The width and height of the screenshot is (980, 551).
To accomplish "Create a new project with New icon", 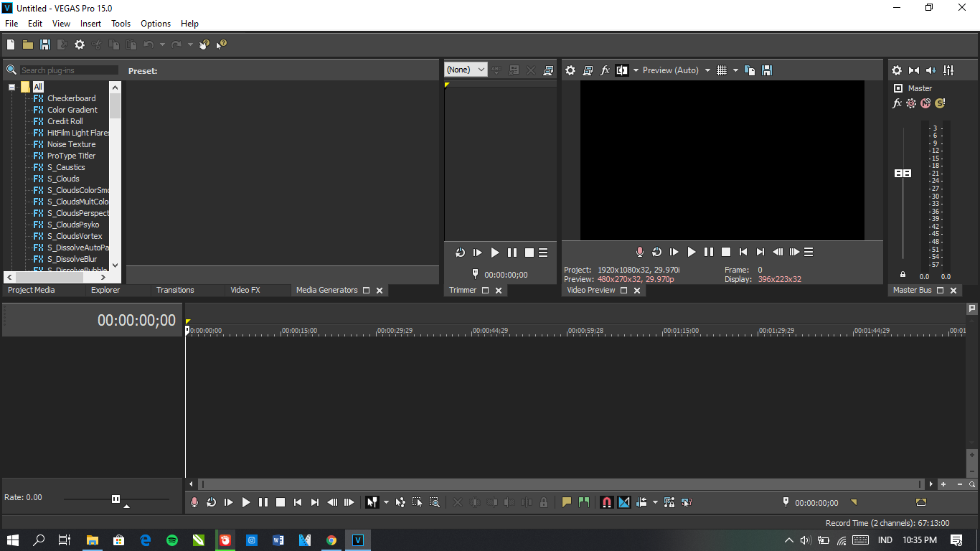I will tap(11, 44).
